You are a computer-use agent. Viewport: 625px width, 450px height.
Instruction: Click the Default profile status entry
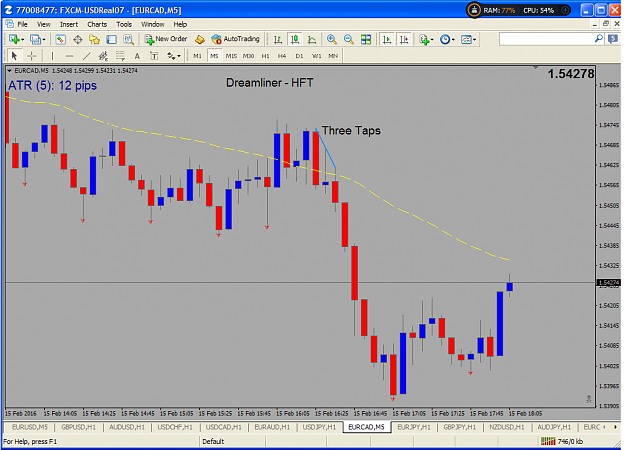[x=213, y=441]
